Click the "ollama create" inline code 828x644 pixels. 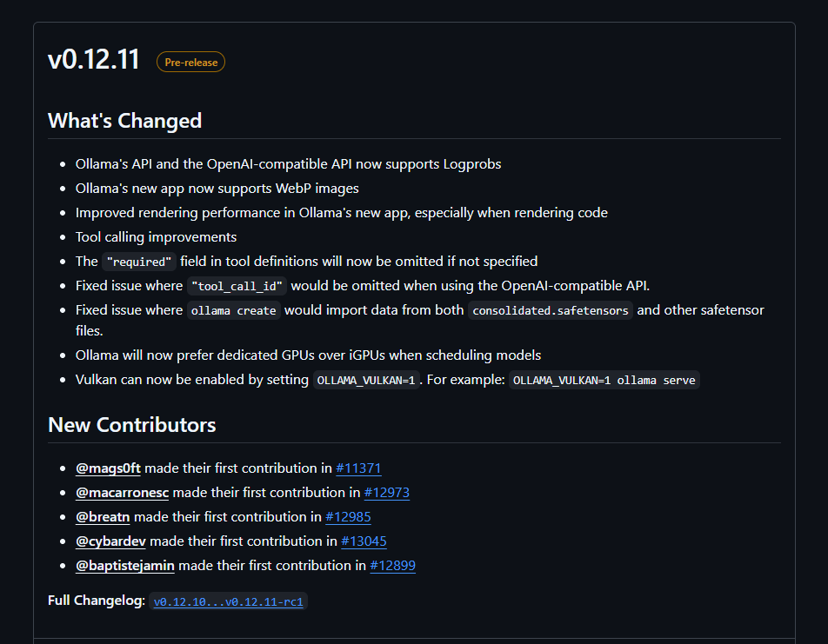click(x=234, y=310)
